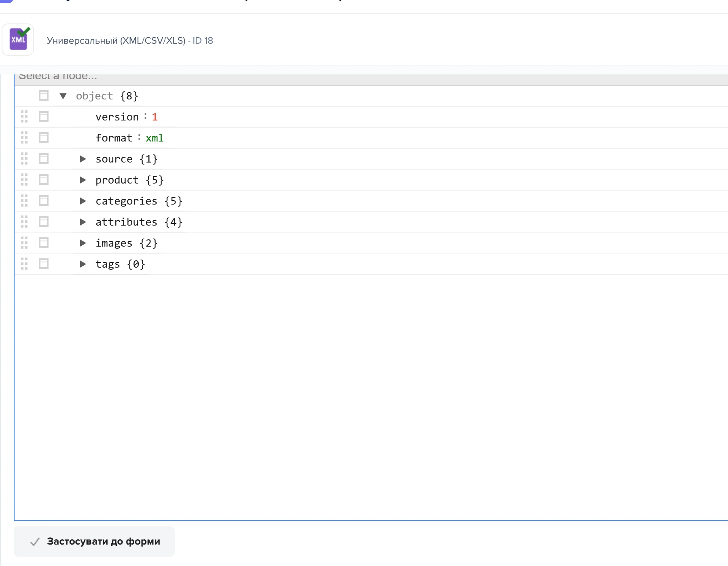Click the format field name

pyautogui.click(x=114, y=138)
